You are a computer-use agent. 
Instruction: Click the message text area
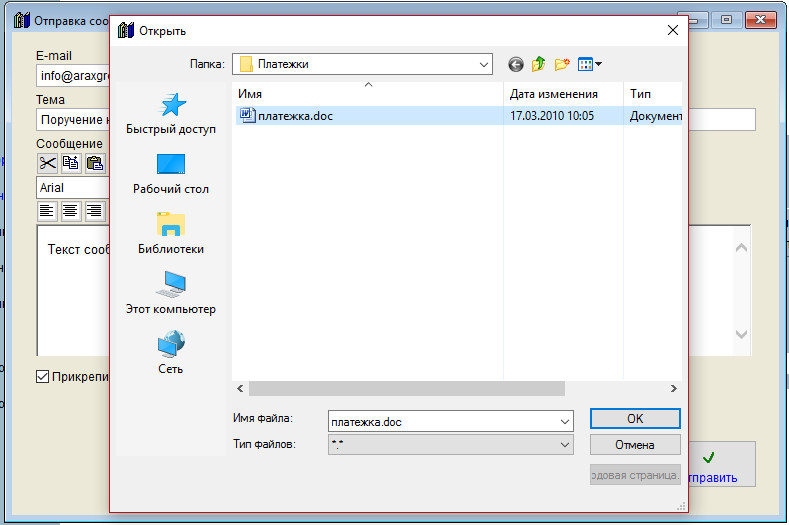(x=73, y=291)
